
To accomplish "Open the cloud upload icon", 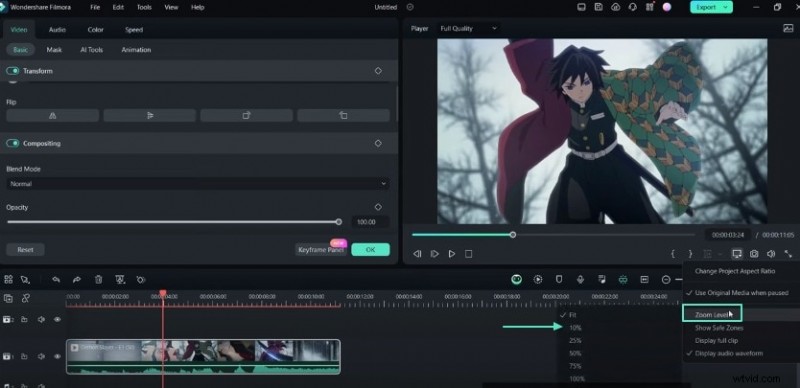I will (616, 7).
